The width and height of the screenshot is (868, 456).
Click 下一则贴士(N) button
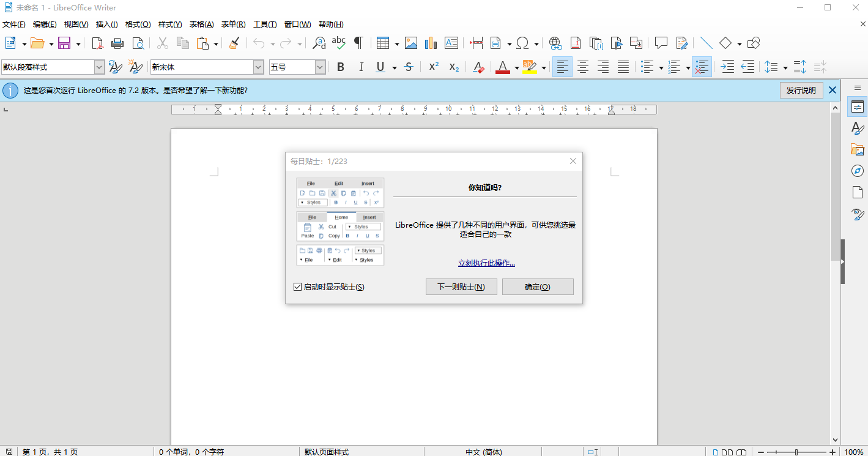[461, 286]
